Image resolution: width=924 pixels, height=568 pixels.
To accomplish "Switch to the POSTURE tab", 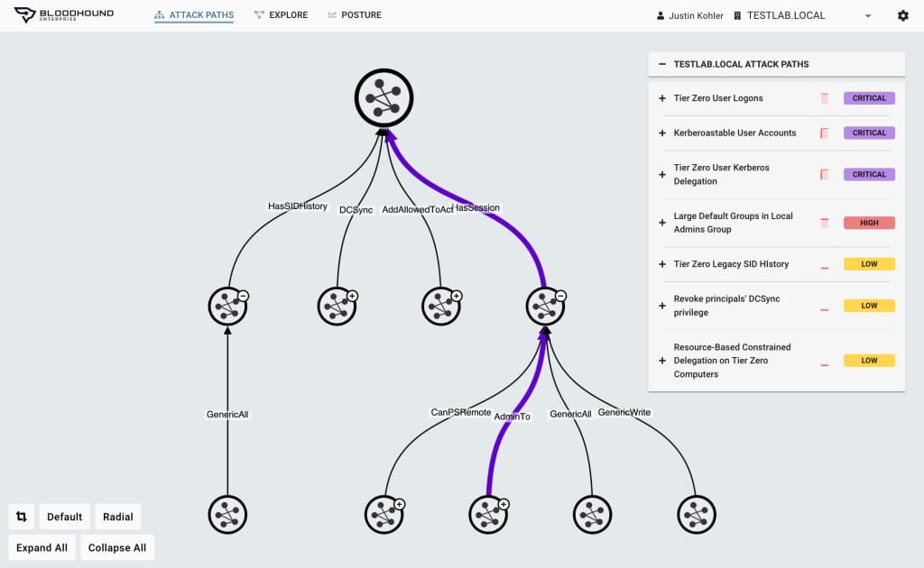I will coord(355,14).
